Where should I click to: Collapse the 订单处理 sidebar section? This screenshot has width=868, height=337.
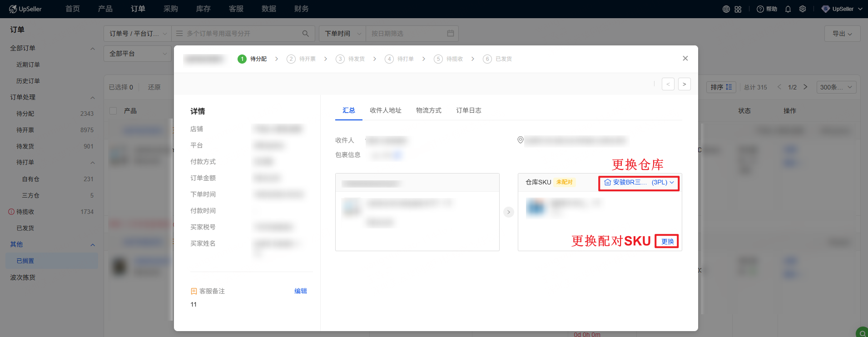coord(93,98)
